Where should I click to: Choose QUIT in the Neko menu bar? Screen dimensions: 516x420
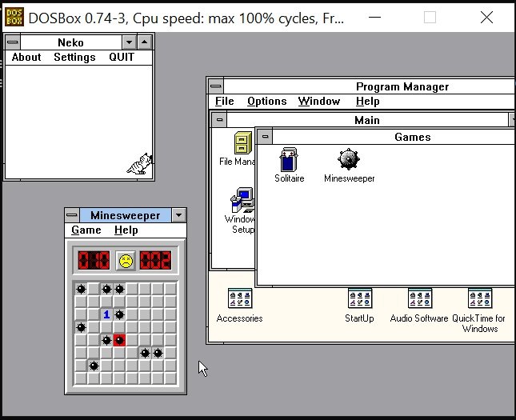pyautogui.click(x=122, y=57)
